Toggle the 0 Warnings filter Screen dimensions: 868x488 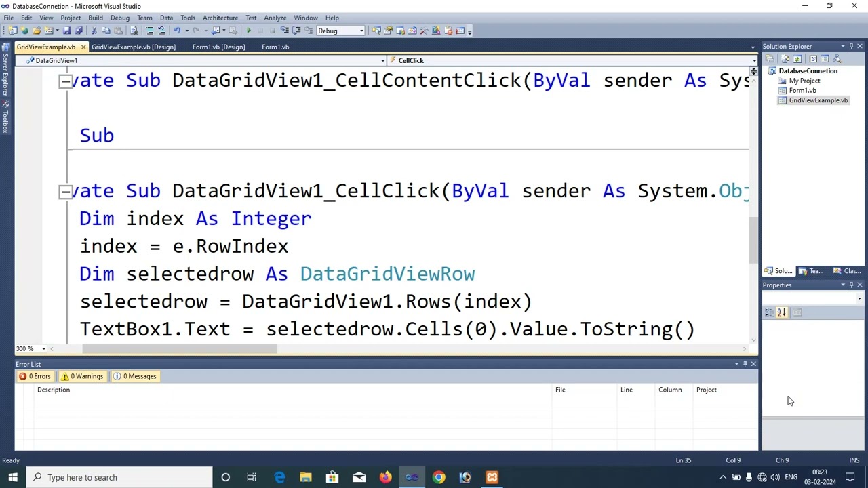point(82,376)
